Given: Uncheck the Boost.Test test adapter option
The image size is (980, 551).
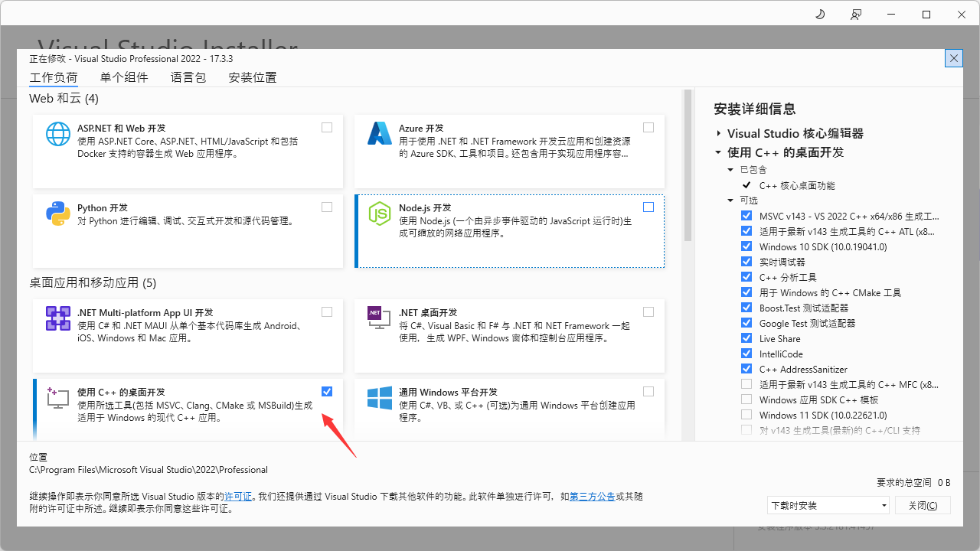Looking at the screenshot, I should 746,308.
